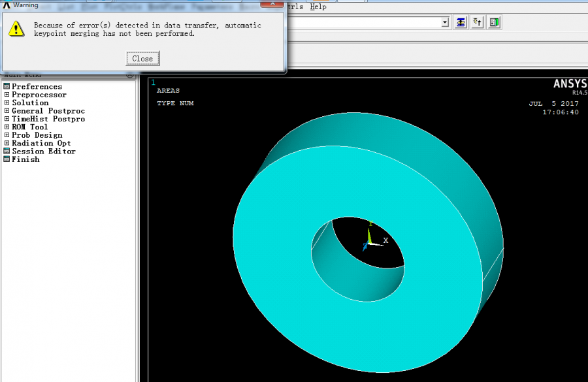Click the first toolbar icon beside command box

[461, 22]
